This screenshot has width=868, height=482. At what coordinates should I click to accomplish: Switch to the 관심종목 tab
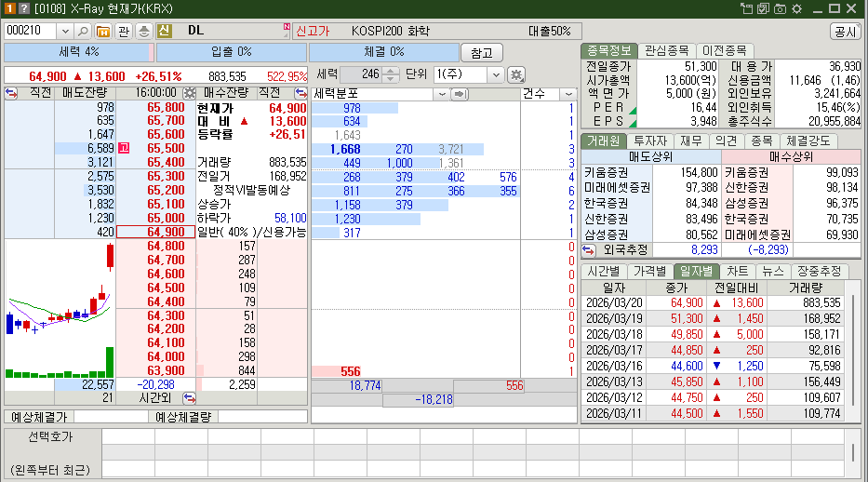pyautogui.click(x=666, y=51)
